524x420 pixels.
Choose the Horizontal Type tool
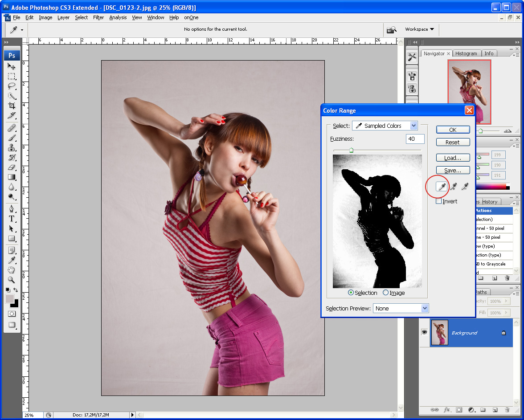tap(12, 219)
